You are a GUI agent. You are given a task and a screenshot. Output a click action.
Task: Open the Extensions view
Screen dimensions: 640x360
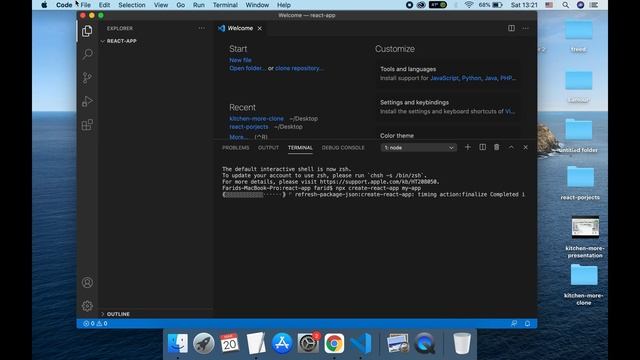(x=87, y=125)
